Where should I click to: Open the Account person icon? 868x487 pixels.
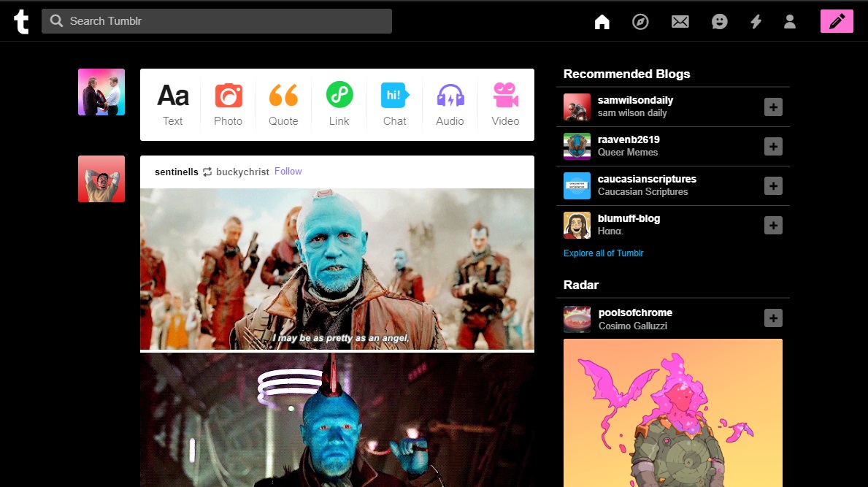pyautogui.click(x=790, y=22)
